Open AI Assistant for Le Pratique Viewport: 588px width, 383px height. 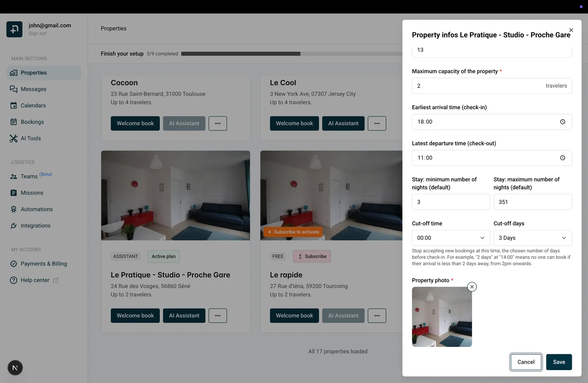(x=184, y=316)
